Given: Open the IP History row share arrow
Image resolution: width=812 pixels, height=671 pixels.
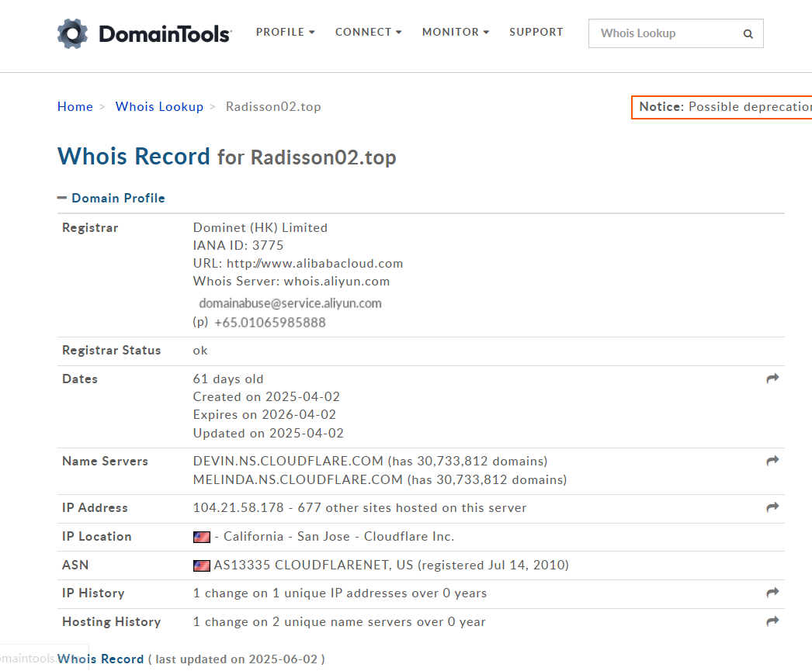Looking at the screenshot, I should click(x=772, y=593).
